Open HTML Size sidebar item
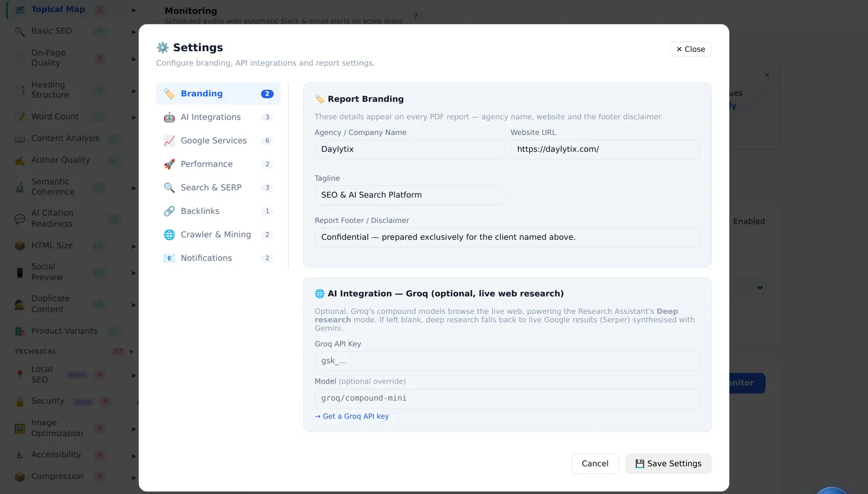868x494 pixels. 52,246
